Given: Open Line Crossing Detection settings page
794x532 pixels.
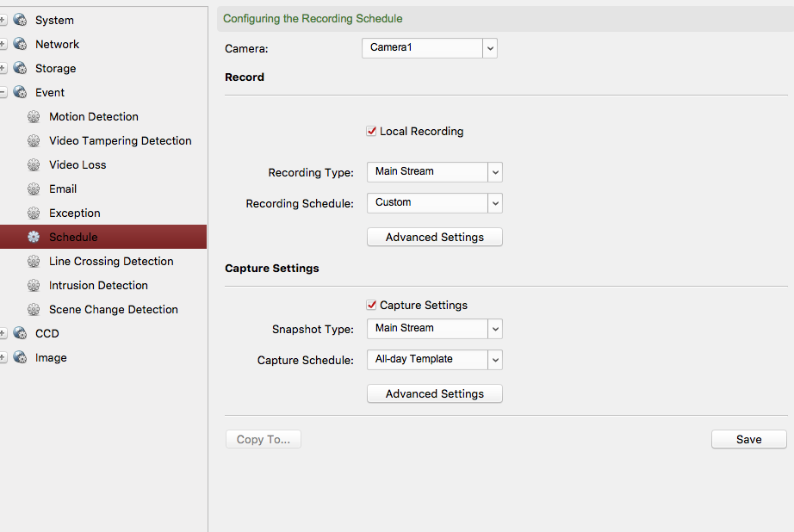Looking at the screenshot, I should click(111, 262).
